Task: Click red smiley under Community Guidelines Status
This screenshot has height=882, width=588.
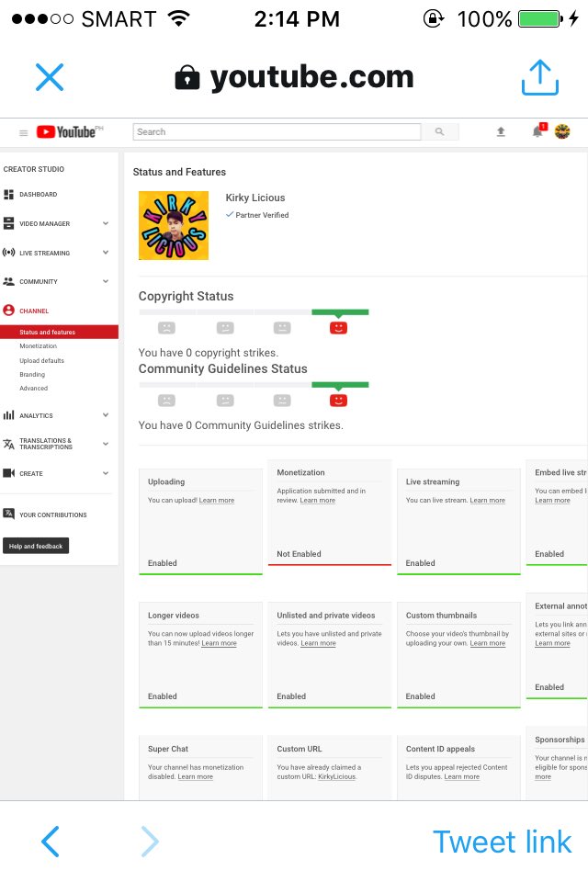Action: click(338, 401)
